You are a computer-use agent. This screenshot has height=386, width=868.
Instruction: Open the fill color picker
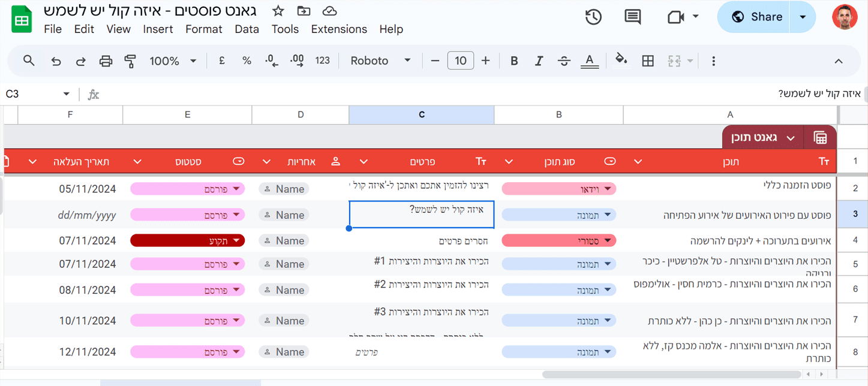pos(621,61)
